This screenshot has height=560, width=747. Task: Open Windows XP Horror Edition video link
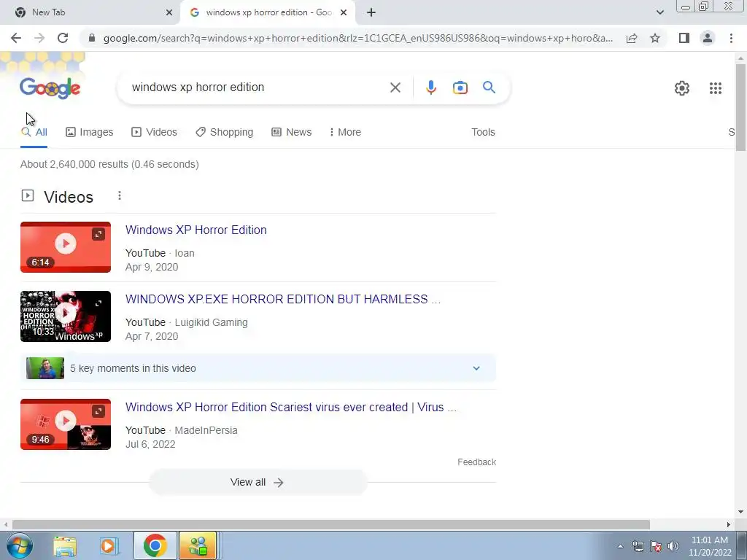[x=196, y=230]
